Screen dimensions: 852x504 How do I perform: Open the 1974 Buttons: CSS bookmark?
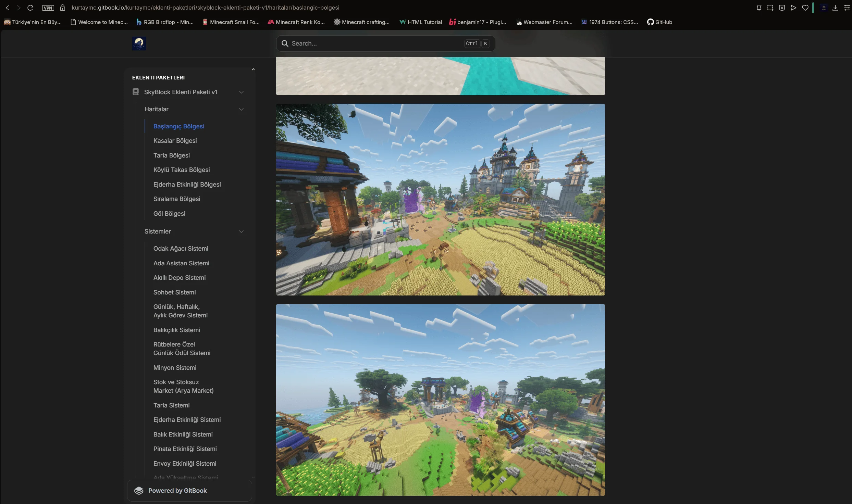[610, 22]
